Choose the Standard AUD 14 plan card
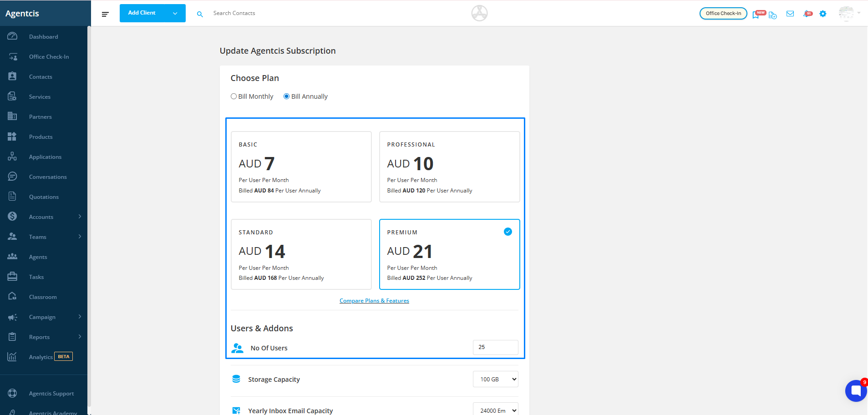 point(301,254)
